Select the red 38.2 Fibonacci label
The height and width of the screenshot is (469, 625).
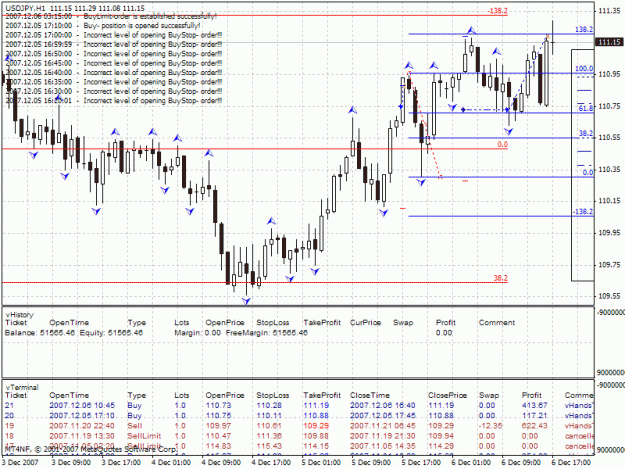(x=501, y=278)
